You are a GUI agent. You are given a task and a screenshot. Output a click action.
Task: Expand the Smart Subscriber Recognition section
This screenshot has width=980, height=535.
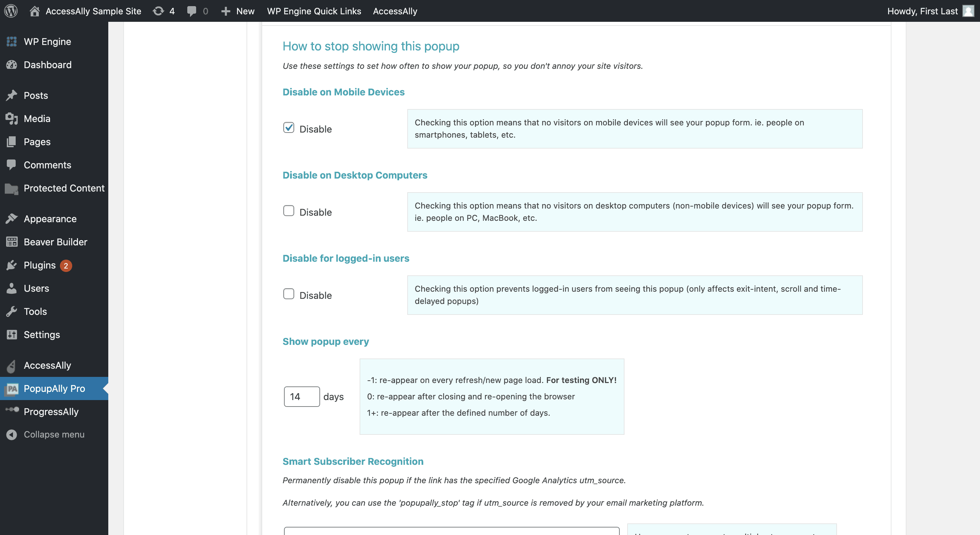tap(353, 461)
